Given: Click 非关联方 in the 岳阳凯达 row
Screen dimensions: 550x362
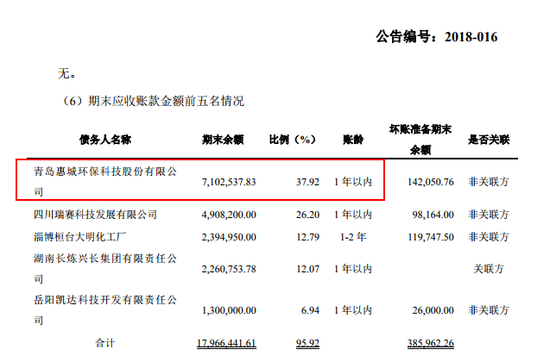Looking at the screenshot, I should coord(489,310).
